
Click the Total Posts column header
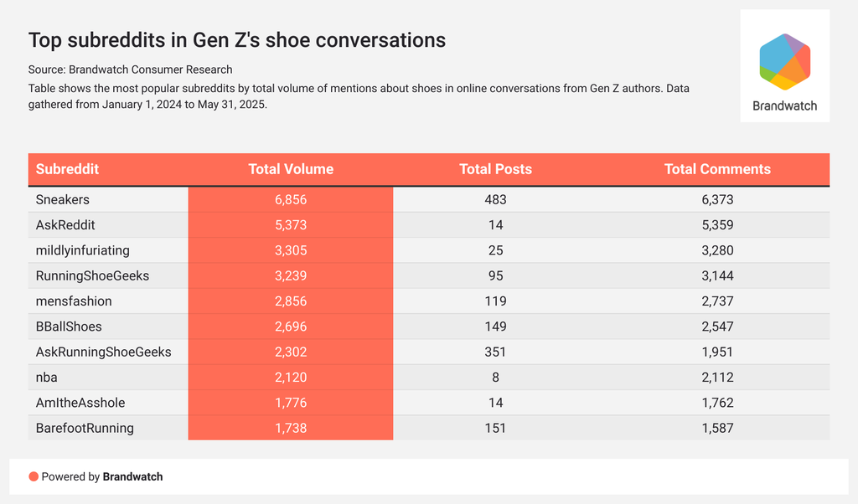click(495, 169)
